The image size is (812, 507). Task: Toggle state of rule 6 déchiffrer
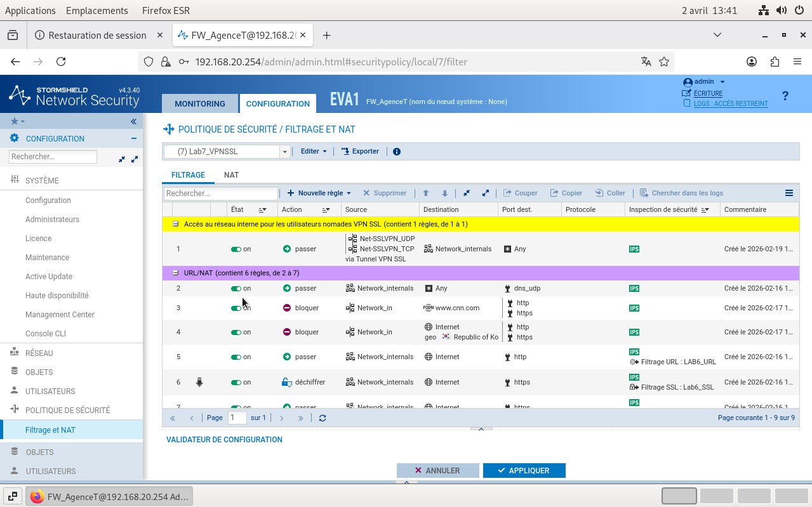pyautogui.click(x=236, y=382)
